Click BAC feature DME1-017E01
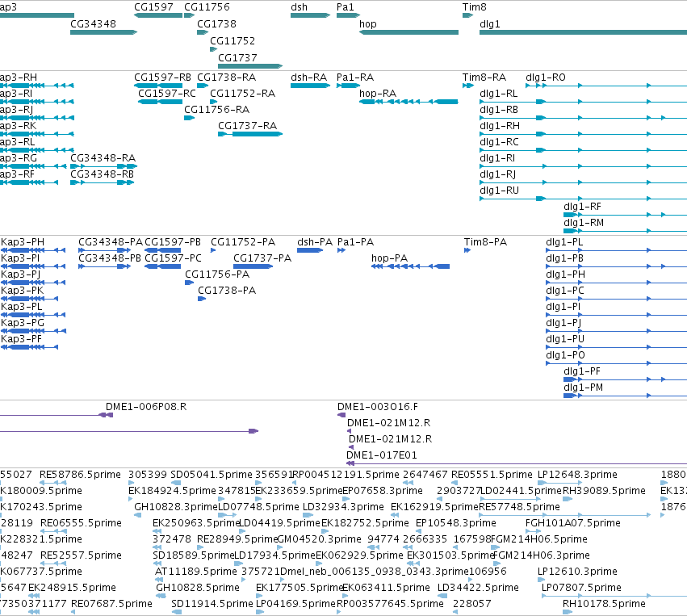 point(517,463)
